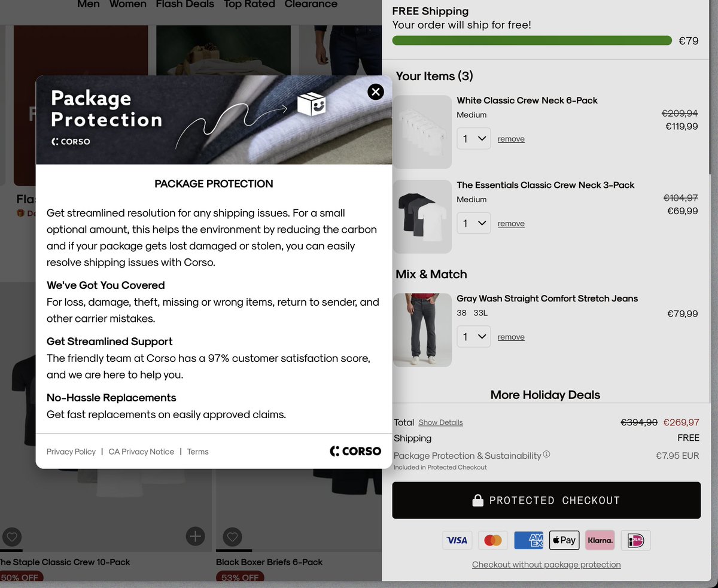Open the Privacy Policy link

(x=71, y=452)
